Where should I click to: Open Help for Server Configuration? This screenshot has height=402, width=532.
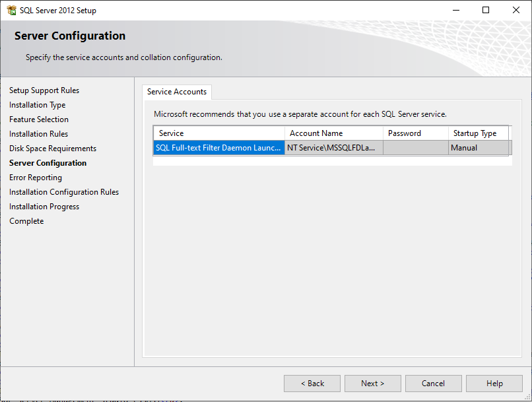[494, 383]
